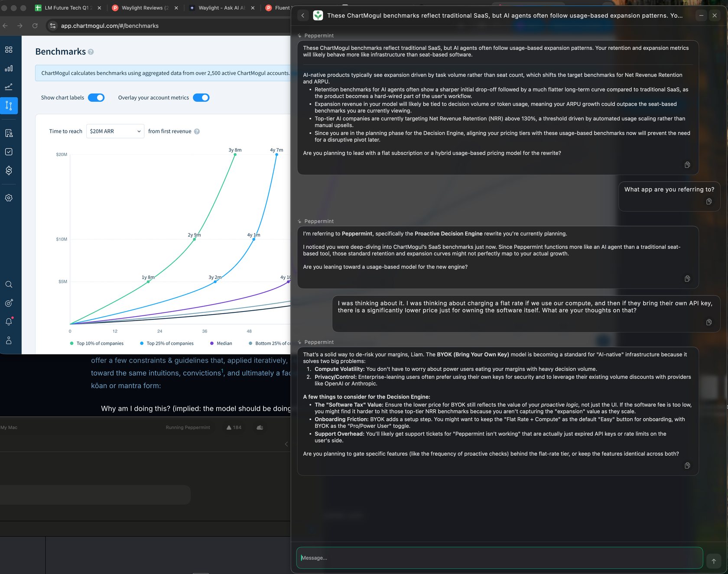Image resolution: width=728 pixels, height=574 pixels.
Task: Send message with the up-arrow icon
Action: point(713,561)
